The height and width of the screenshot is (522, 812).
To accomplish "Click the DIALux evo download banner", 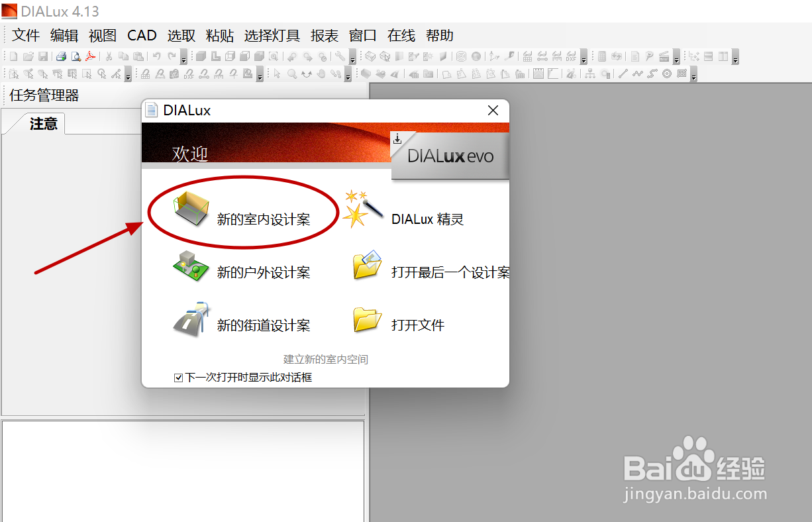I will [450, 155].
